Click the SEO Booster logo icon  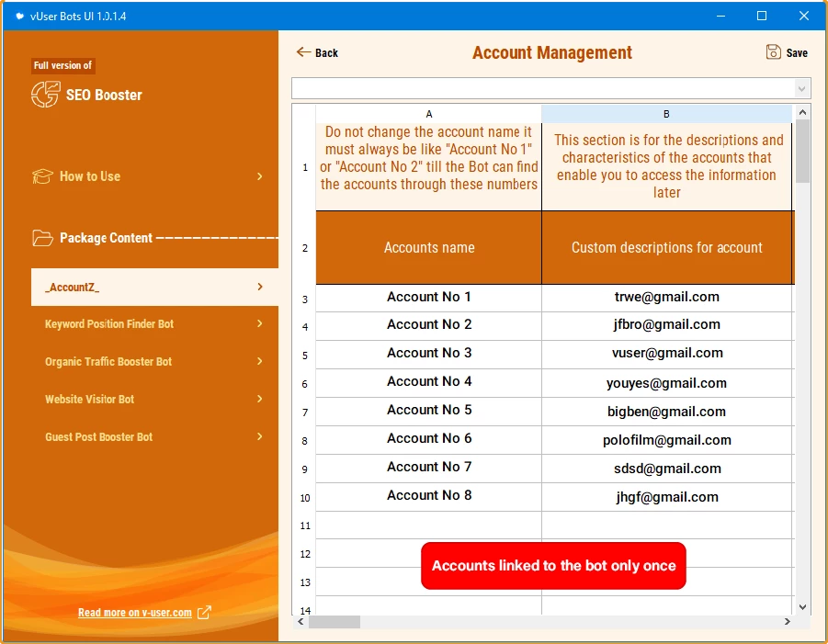[x=45, y=95]
